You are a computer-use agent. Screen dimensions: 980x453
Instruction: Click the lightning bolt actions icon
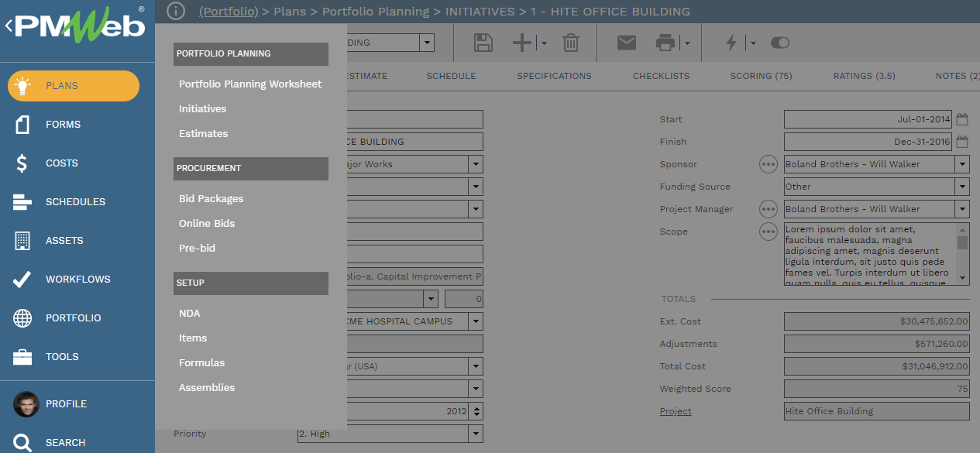pos(731,43)
